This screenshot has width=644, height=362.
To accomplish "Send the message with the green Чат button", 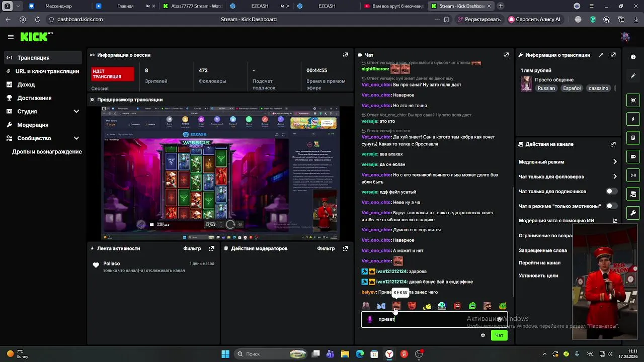I will (x=499, y=335).
